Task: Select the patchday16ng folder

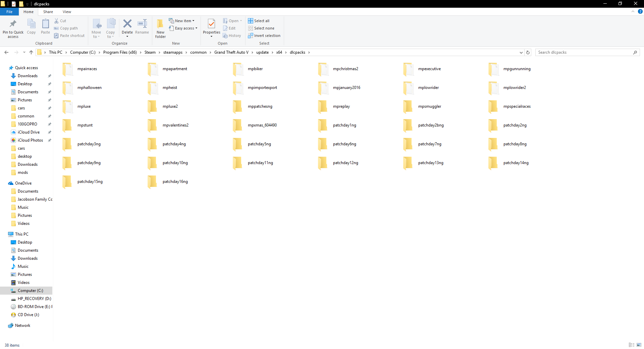Action: [x=168, y=182]
